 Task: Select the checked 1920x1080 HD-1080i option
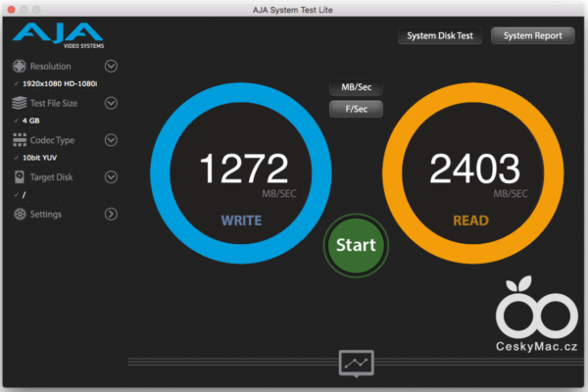(59, 83)
